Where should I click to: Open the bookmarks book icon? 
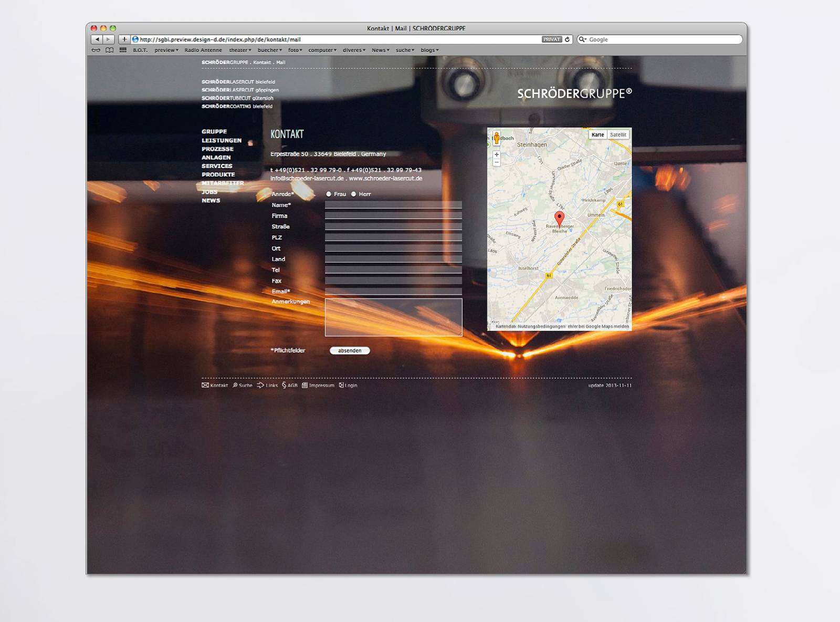click(109, 50)
